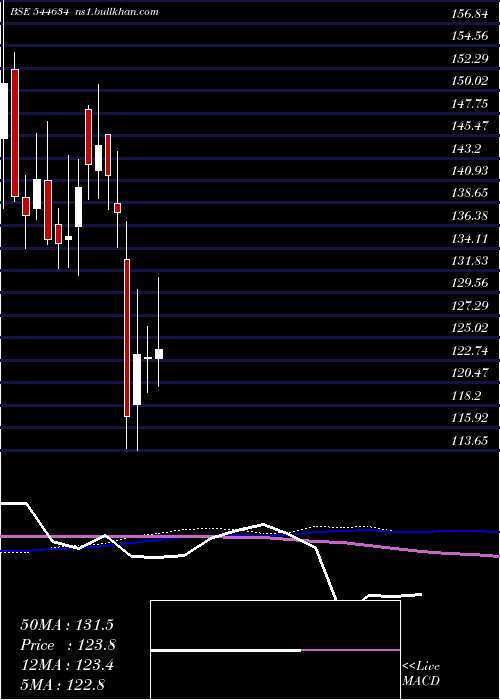Select the long red candle dropping to 116
The image size is (500, 700).
pos(127,338)
